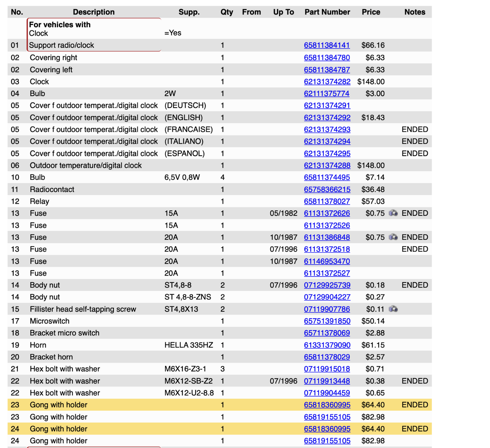Open Clock part link 62131374282
This screenshot has height=448, width=490.
click(327, 82)
